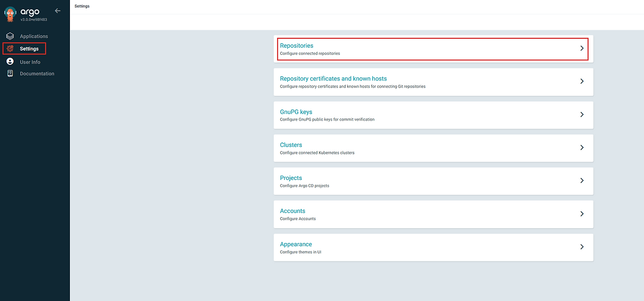Viewport: 644px width, 301px height.
Task: Click the Settings gear icon
Action: [10, 49]
